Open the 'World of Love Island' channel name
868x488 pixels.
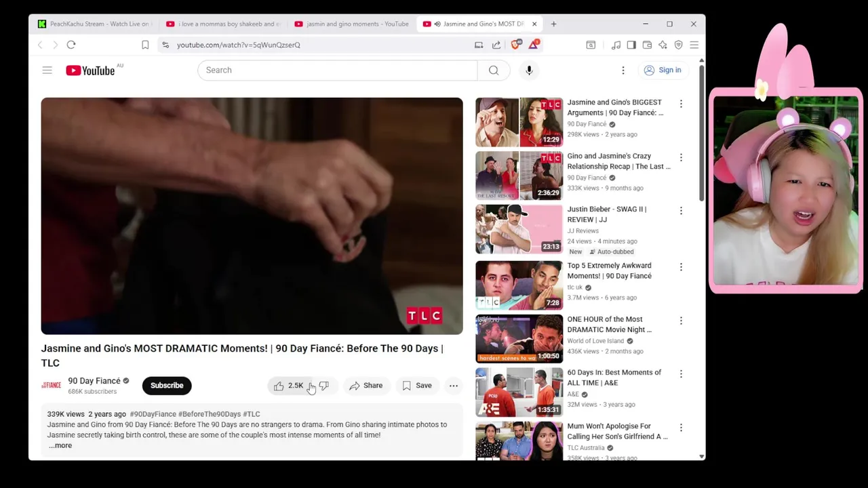coord(595,341)
